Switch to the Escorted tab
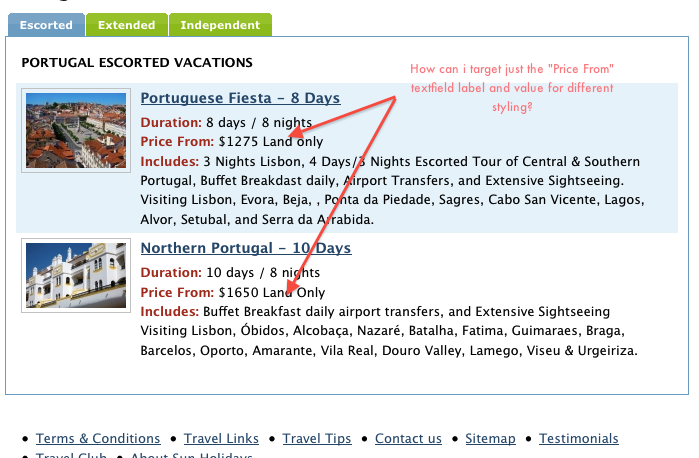 pyautogui.click(x=46, y=25)
